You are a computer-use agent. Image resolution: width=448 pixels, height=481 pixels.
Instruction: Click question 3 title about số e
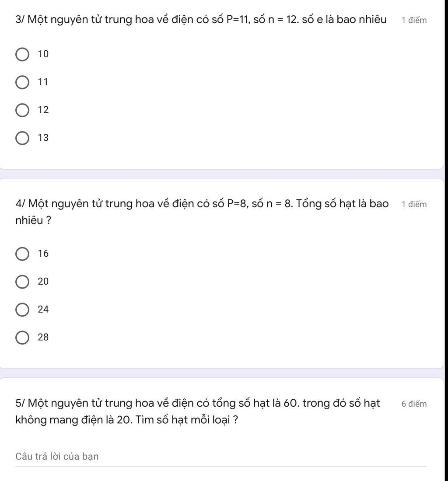tap(201, 20)
